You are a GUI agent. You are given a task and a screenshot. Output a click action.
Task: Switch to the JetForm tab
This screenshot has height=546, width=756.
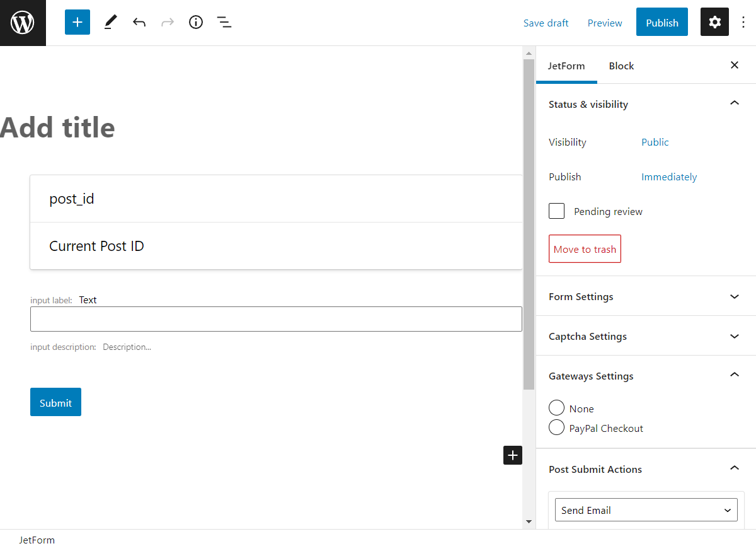[566, 66]
